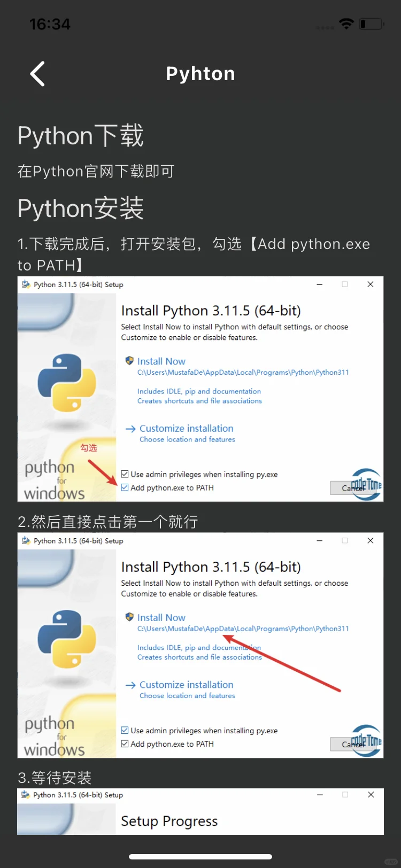This screenshot has height=868, width=401.
Task: Click Cancel button in second installer screenshot
Action: [x=353, y=744]
